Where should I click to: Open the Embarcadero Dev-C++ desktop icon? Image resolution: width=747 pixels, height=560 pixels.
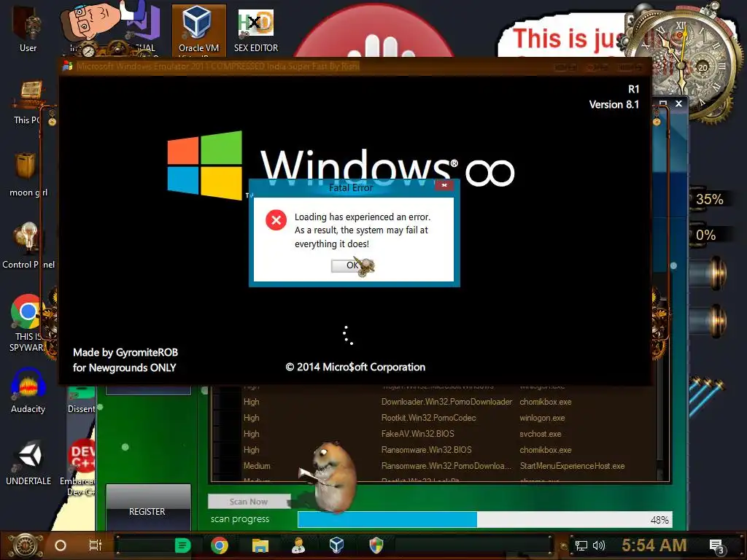pos(80,467)
